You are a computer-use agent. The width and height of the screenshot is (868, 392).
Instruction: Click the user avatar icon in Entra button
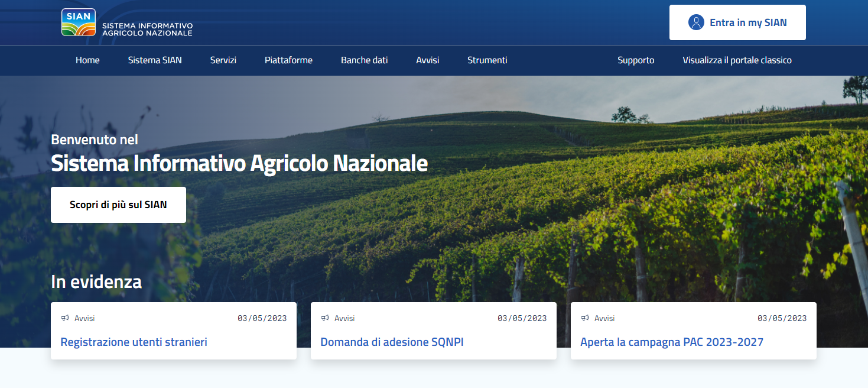coord(696,22)
